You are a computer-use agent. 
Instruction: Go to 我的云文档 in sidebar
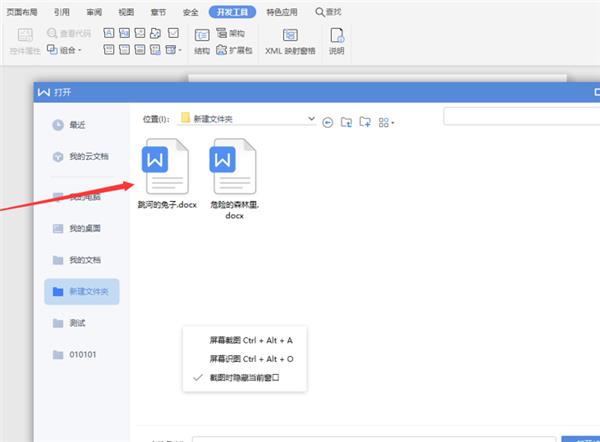point(88,157)
